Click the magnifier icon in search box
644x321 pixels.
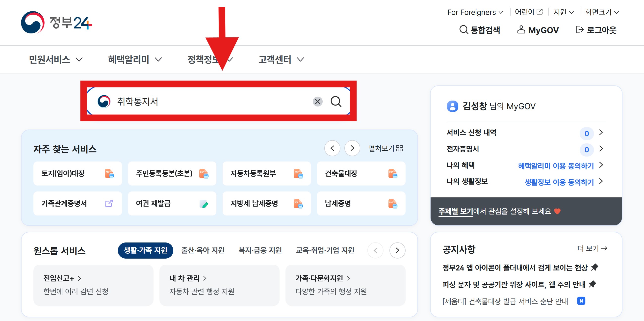(x=336, y=102)
